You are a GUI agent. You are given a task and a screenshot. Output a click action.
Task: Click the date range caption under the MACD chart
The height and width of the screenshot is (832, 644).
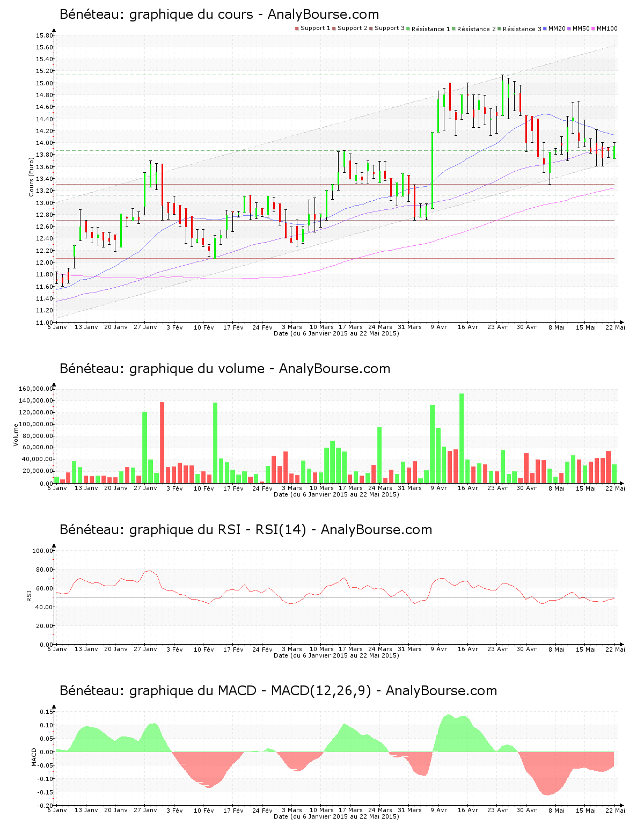[336, 816]
